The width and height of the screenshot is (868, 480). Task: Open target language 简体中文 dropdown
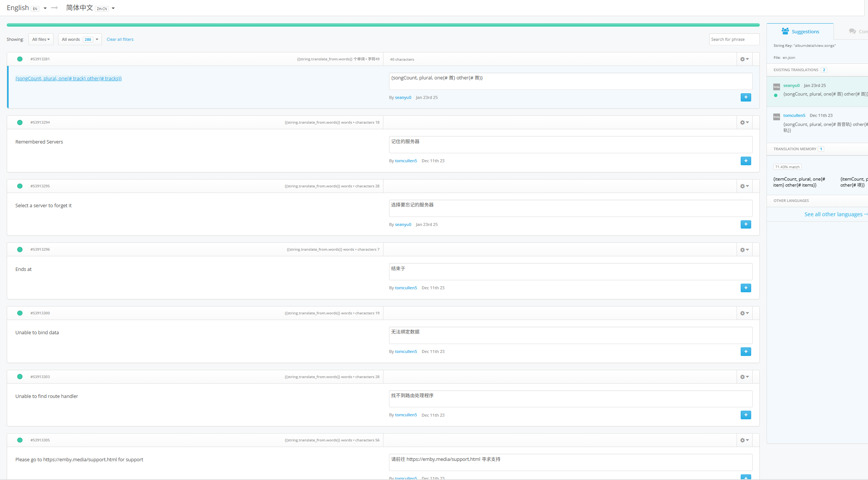coord(90,8)
